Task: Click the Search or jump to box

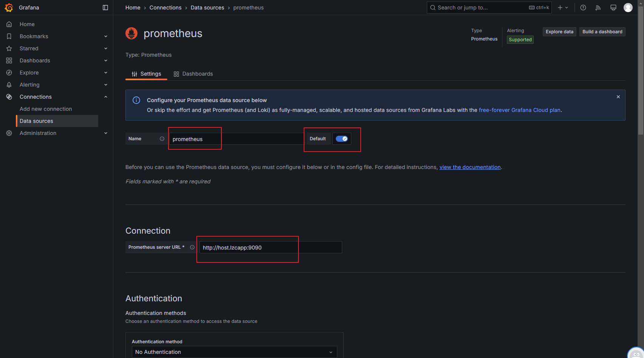Action: [489, 8]
